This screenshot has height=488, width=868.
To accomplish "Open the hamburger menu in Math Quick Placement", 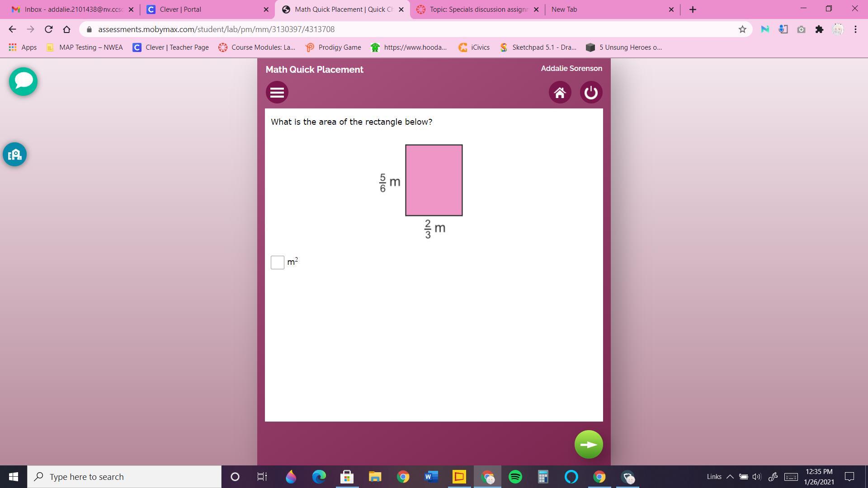I will tap(277, 93).
